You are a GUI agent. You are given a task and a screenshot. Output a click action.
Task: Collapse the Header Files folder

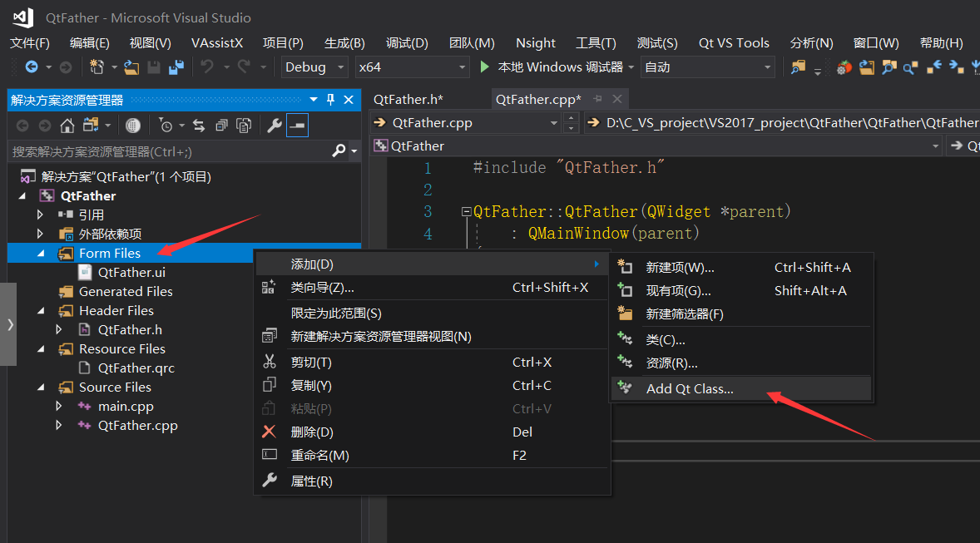[x=42, y=310]
